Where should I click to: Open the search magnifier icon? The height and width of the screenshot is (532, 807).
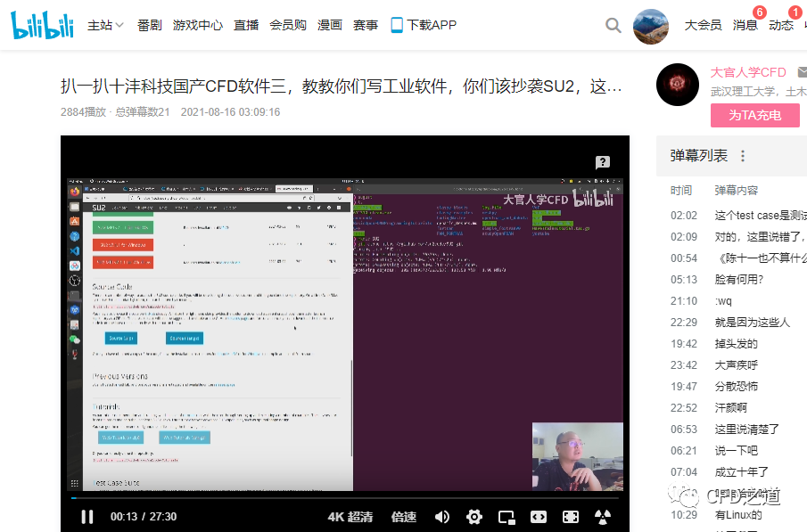click(x=613, y=25)
